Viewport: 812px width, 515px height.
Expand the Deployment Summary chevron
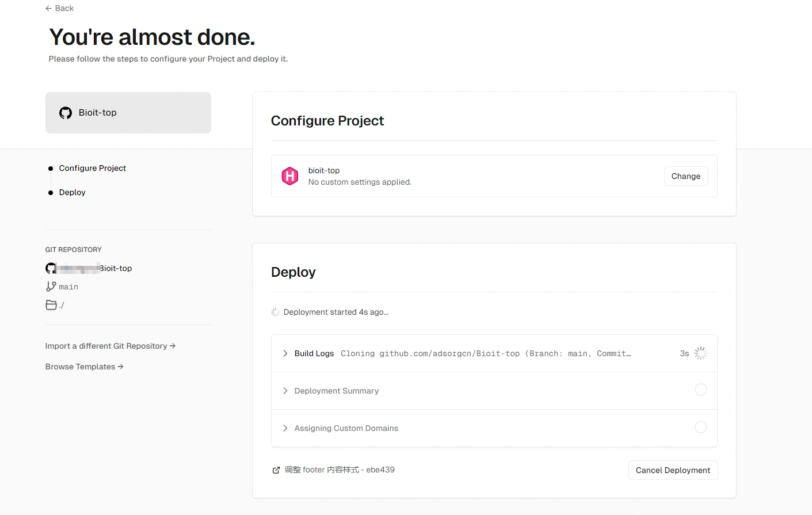pyautogui.click(x=285, y=391)
